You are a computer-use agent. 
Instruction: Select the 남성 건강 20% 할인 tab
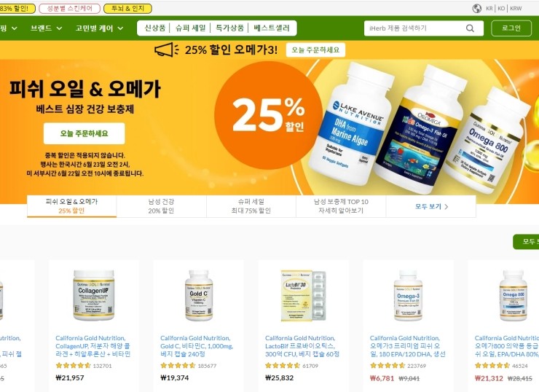point(161,206)
